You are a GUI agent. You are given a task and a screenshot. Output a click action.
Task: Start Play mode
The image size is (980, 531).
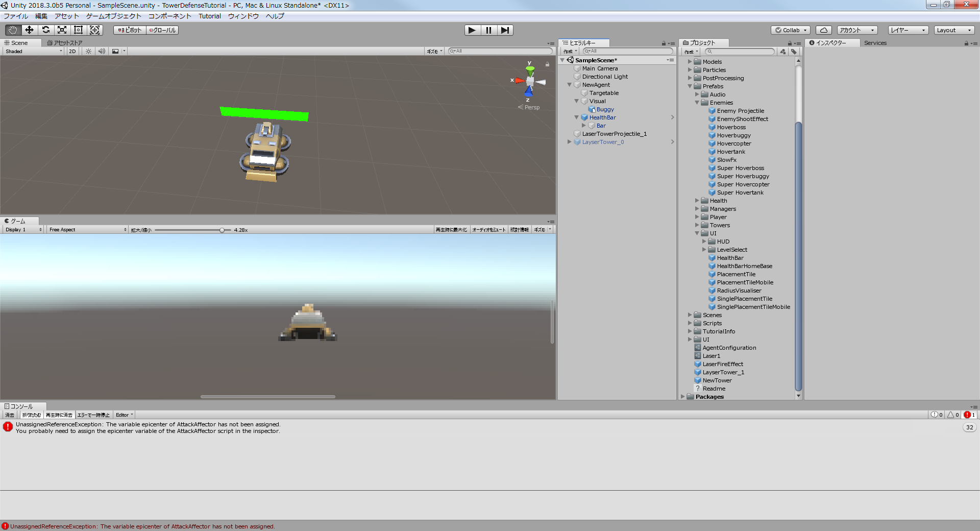[x=472, y=30]
